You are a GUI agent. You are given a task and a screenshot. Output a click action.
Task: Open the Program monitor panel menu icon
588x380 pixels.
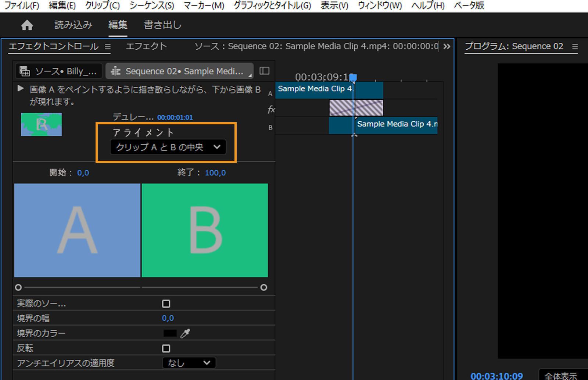coord(575,47)
